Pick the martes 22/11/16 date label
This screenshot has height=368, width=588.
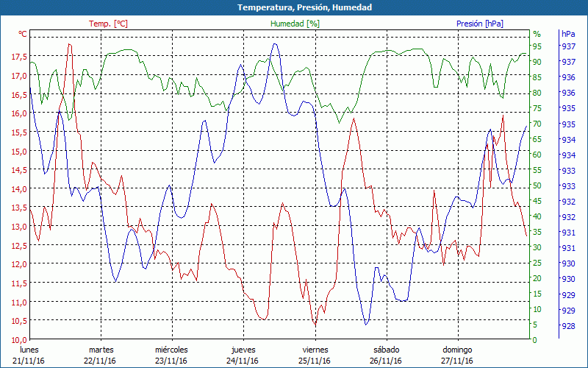click(x=101, y=355)
